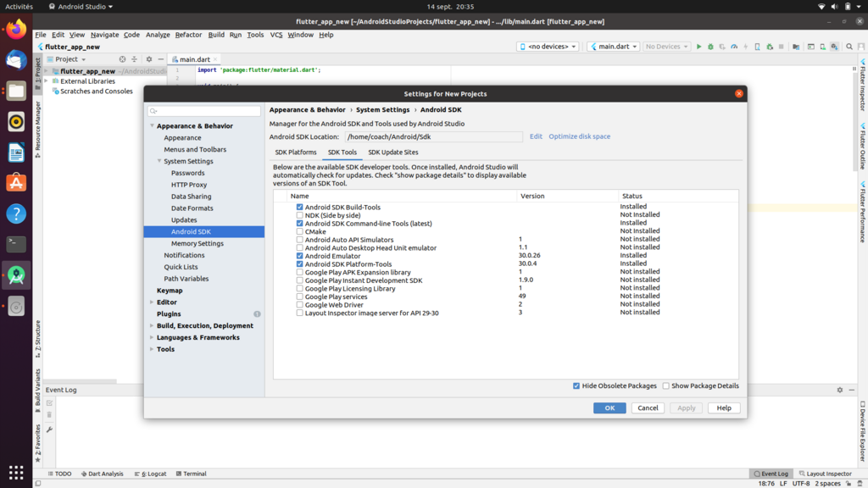Image resolution: width=868 pixels, height=488 pixels.
Task: Open Files manager from the dock
Action: point(16,91)
